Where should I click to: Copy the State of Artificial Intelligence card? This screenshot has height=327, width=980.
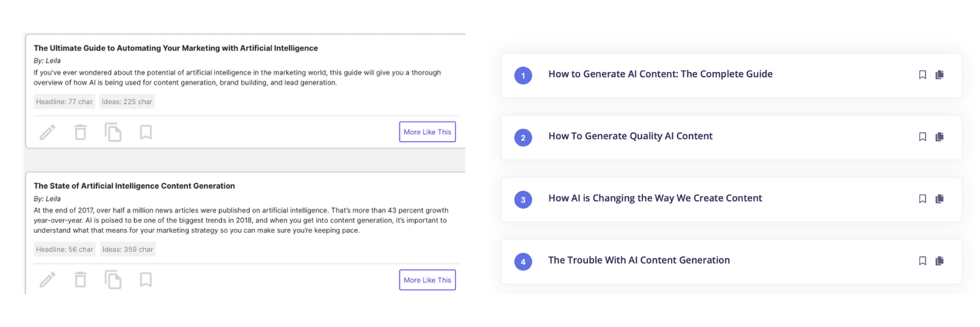pos(113,280)
